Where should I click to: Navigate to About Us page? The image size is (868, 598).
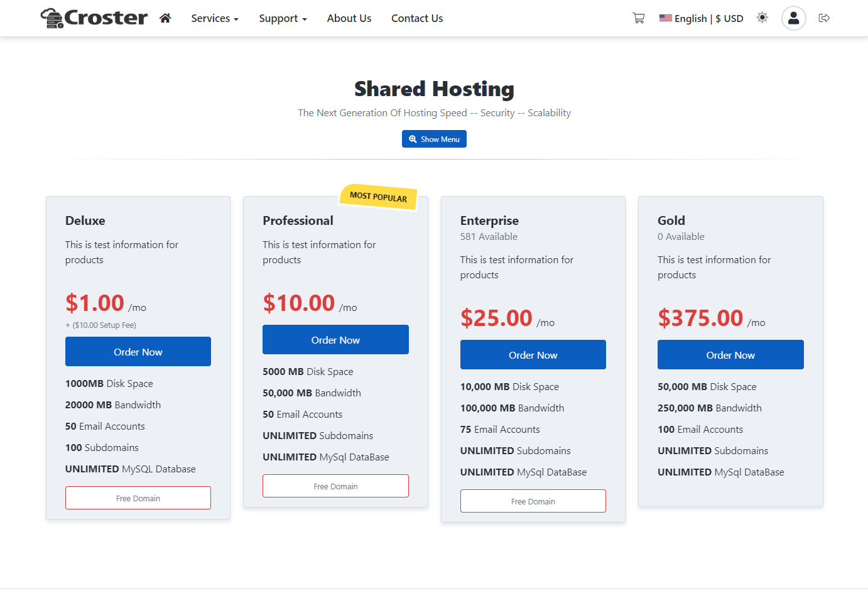coord(349,18)
